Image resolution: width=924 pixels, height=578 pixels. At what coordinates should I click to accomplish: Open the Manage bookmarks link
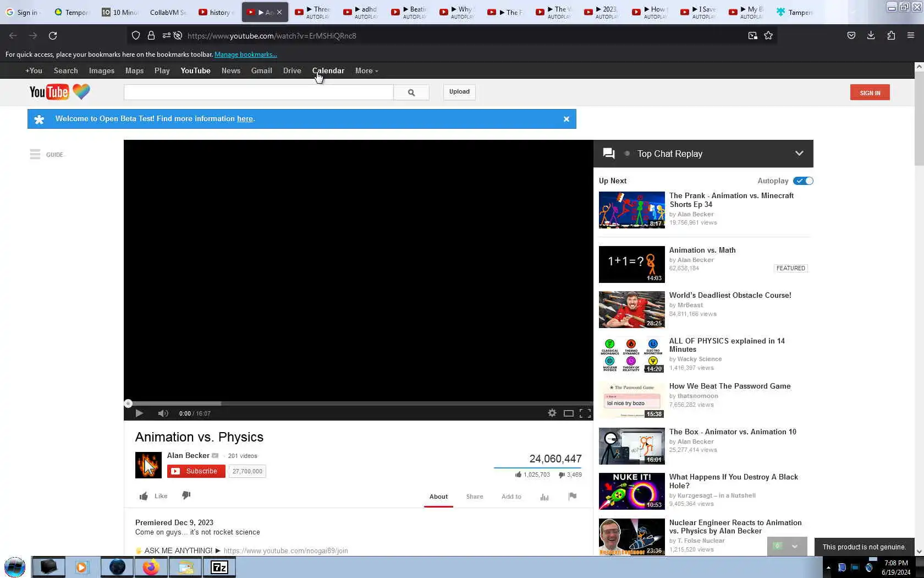246,54
